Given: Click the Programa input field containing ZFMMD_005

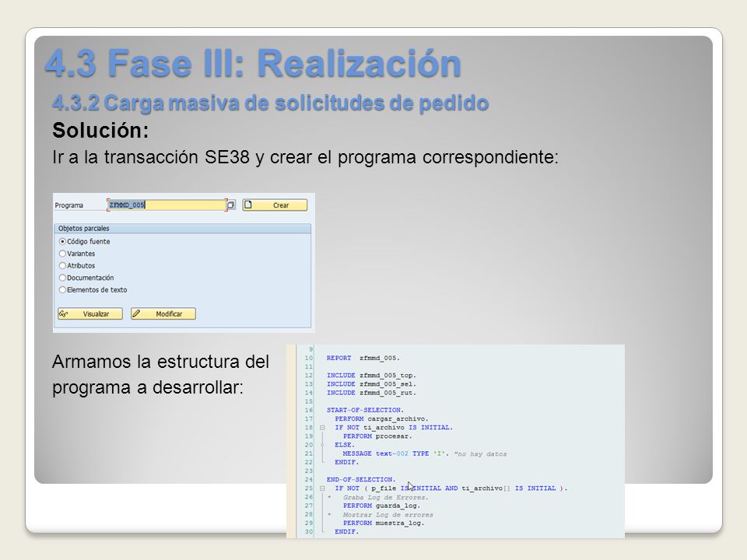Looking at the screenshot, I should tap(167, 205).
